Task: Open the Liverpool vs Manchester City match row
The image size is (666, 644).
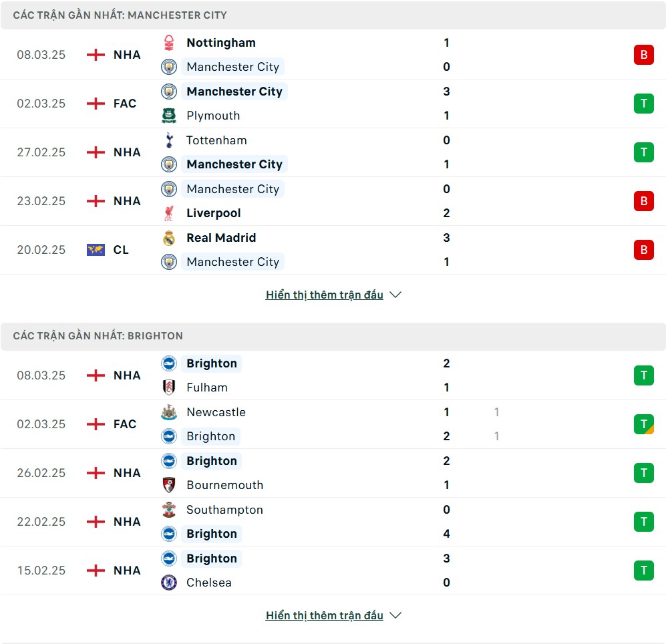Action: coord(333,201)
